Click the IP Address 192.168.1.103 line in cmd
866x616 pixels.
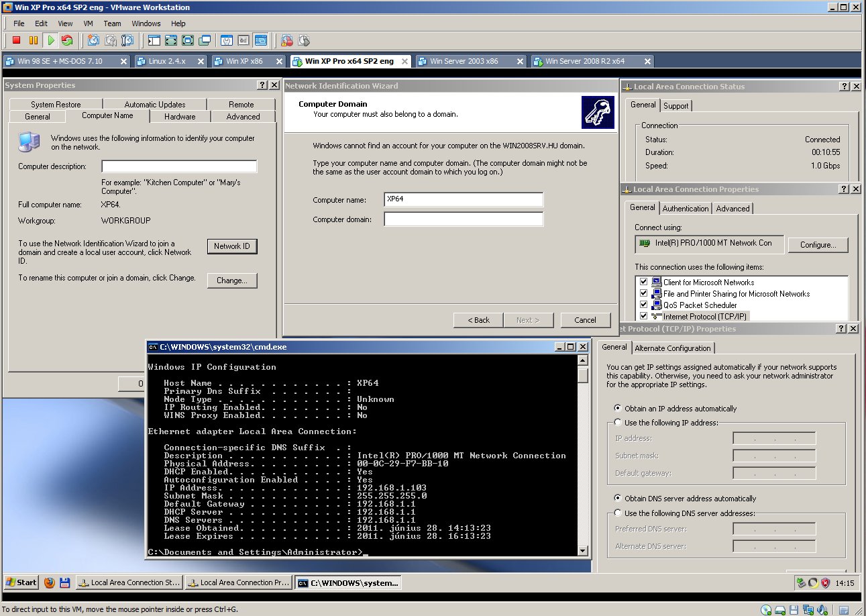(x=295, y=488)
